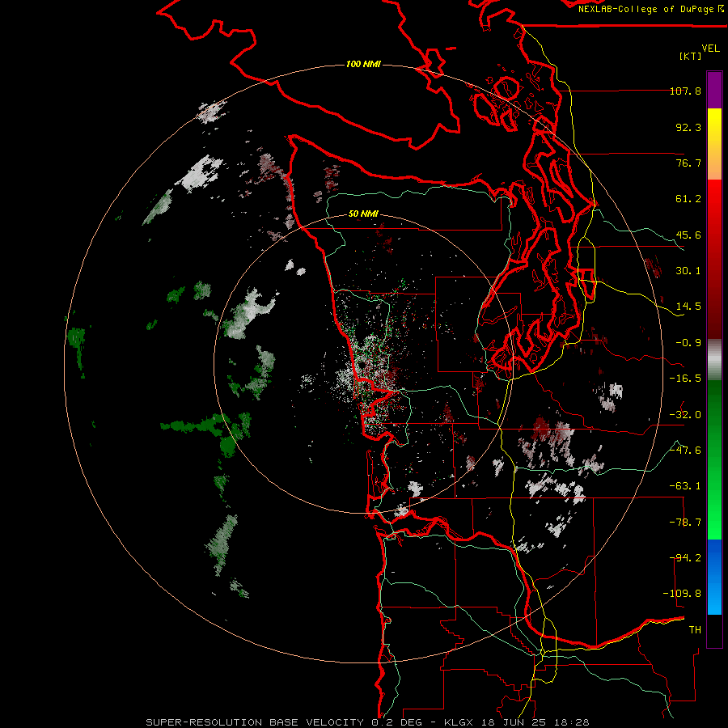Click the 76.7 velocity scale value
The height and width of the screenshot is (728, 728).
[x=688, y=163]
